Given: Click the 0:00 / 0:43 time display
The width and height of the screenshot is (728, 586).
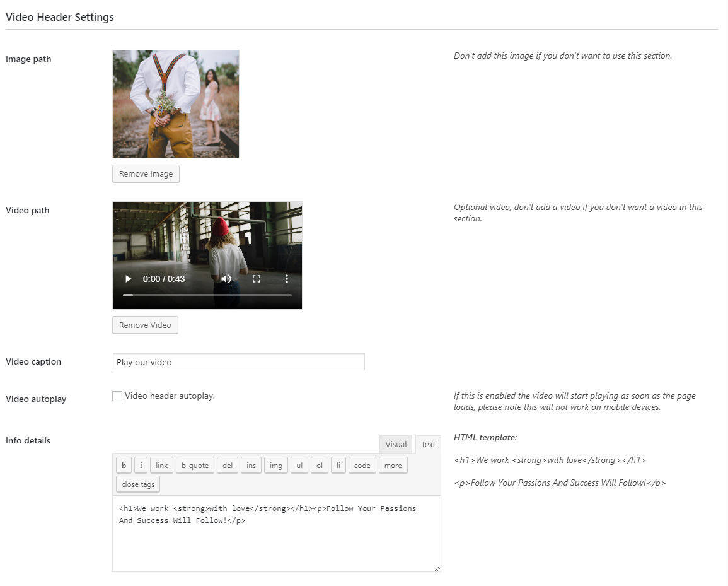Looking at the screenshot, I should click(163, 279).
